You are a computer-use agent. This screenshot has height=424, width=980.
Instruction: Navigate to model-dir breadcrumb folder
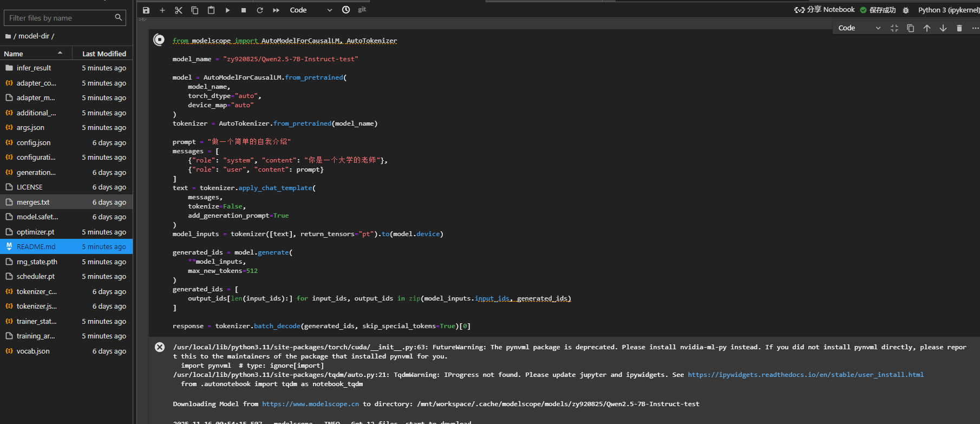tap(34, 36)
